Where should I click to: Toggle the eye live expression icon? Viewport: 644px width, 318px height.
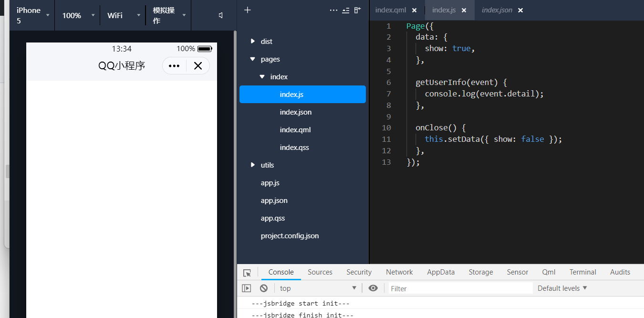(373, 288)
